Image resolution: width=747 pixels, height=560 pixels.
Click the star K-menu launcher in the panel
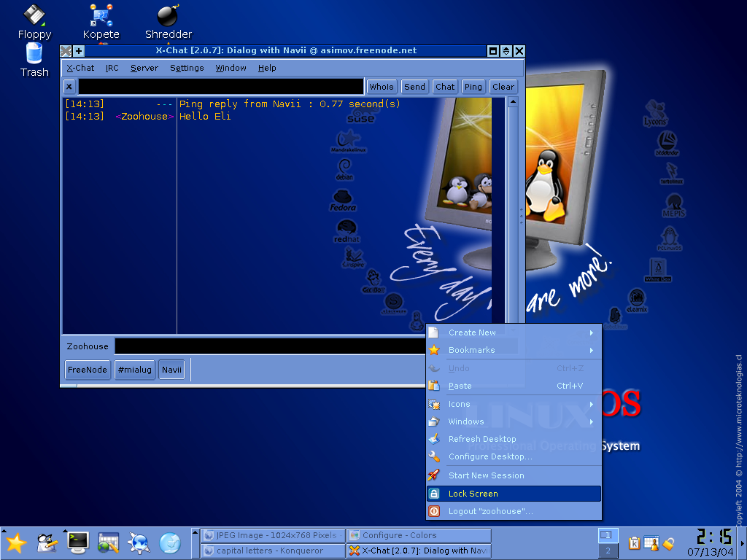point(16,542)
